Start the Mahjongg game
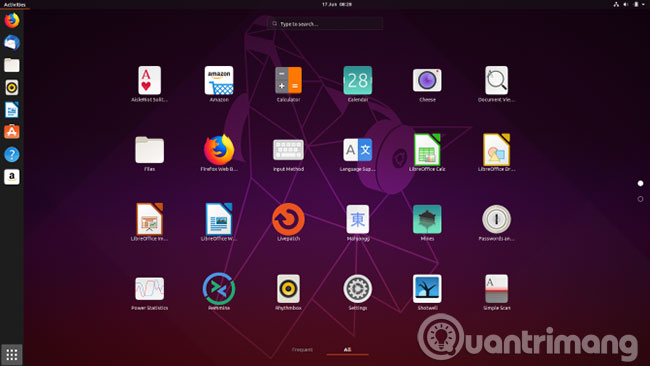This screenshot has height=366, width=650. [358, 219]
